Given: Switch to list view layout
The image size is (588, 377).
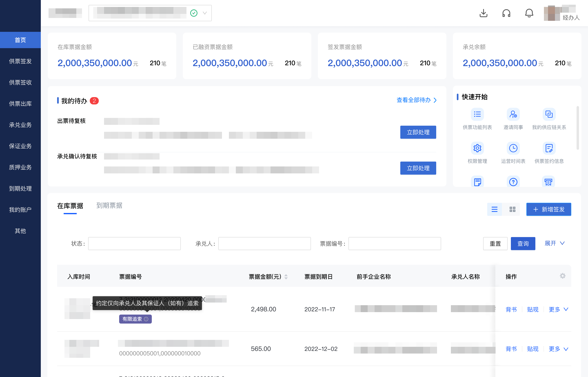Looking at the screenshot, I should (494, 209).
